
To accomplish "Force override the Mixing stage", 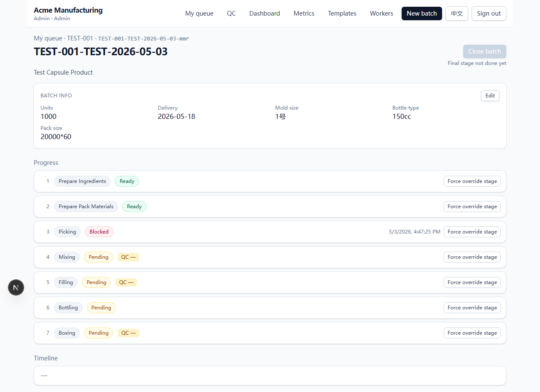I will coord(472,257).
